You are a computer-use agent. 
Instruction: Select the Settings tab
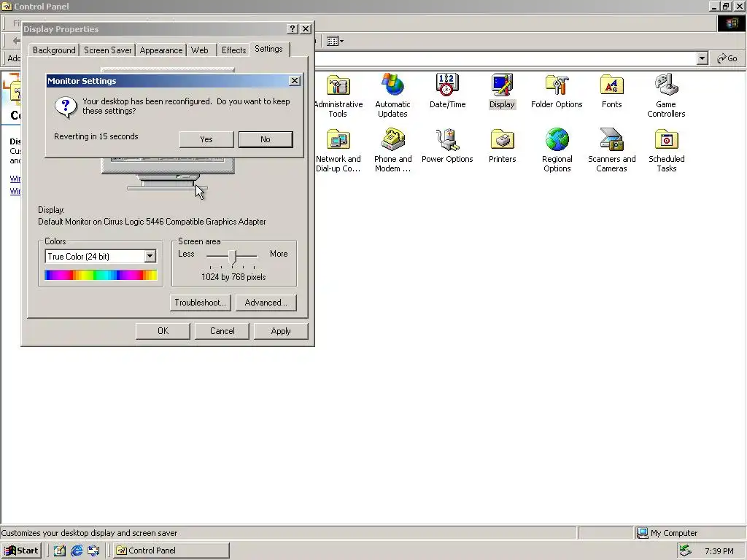click(x=268, y=49)
